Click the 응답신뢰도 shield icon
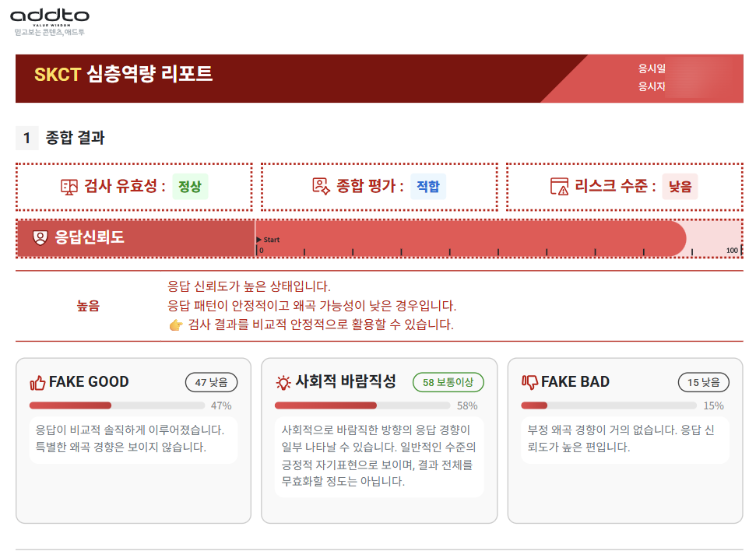Viewport: 756px width, 551px height. 40,237
